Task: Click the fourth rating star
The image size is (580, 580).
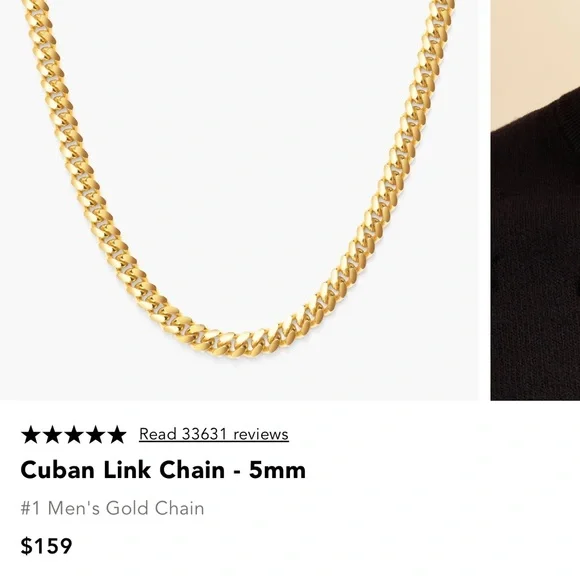Action: tap(95, 435)
